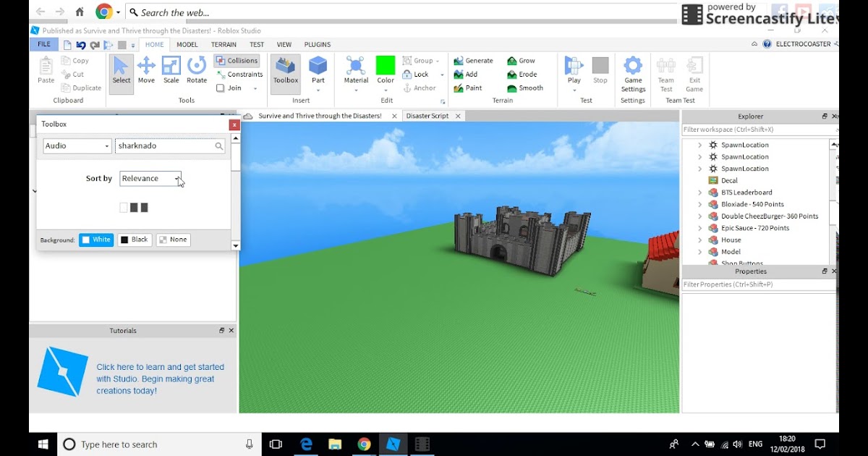The width and height of the screenshot is (868, 456).
Task: Click the Exit Game button
Action: [694, 75]
